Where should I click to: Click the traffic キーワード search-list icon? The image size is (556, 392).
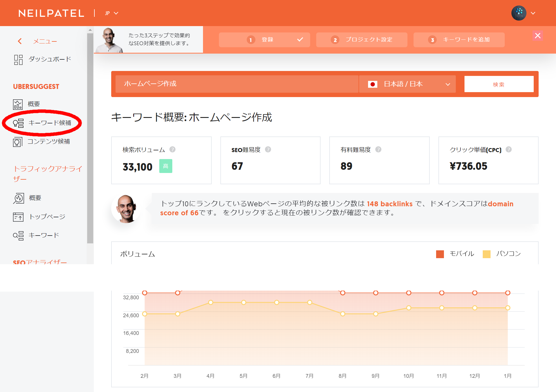click(18, 236)
